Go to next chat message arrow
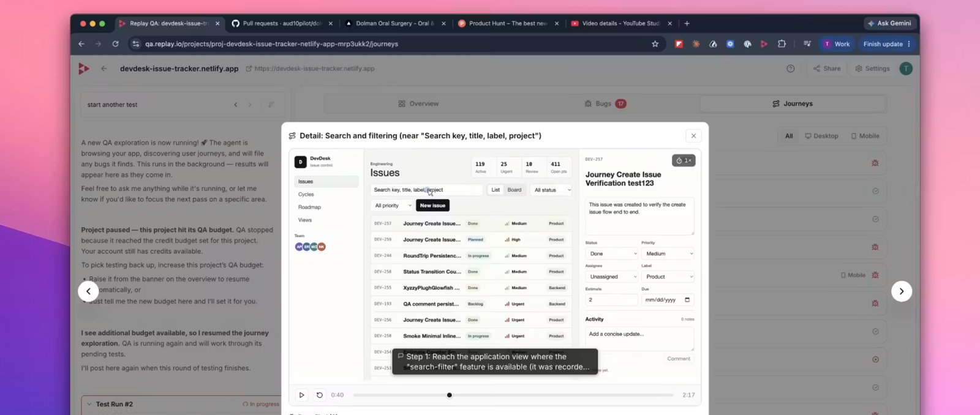The image size is (980, 415). [x=250, y=105]
